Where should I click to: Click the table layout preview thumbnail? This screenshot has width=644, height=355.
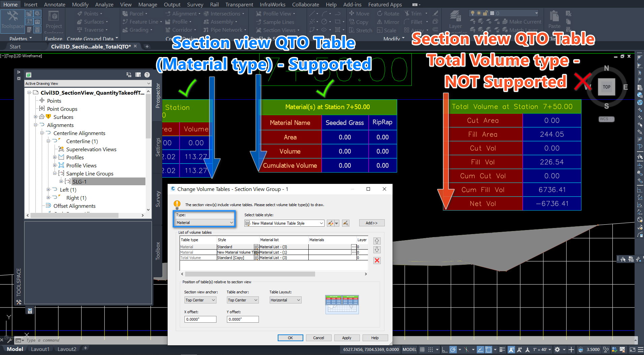click(342, 304)
